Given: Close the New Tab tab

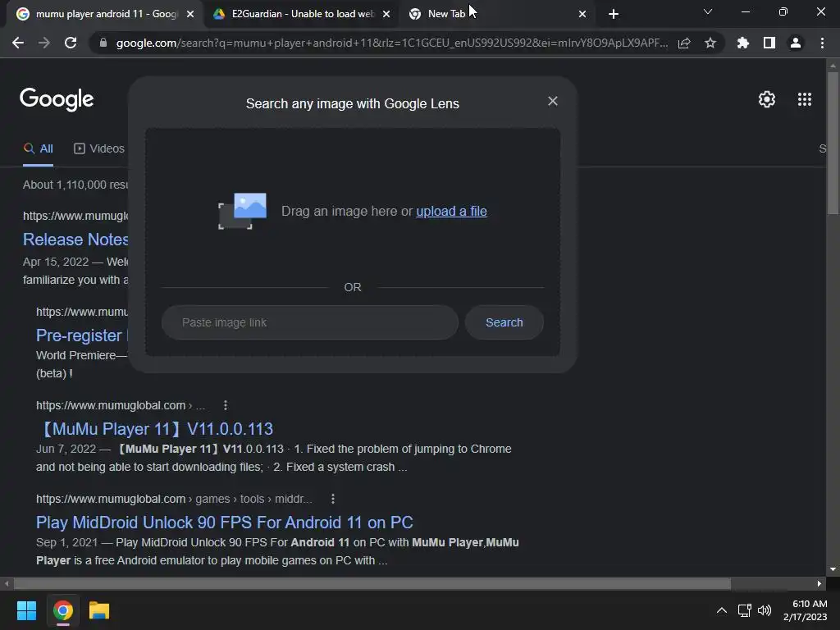Looking at the screenshot, I should [x=582, y=15].
